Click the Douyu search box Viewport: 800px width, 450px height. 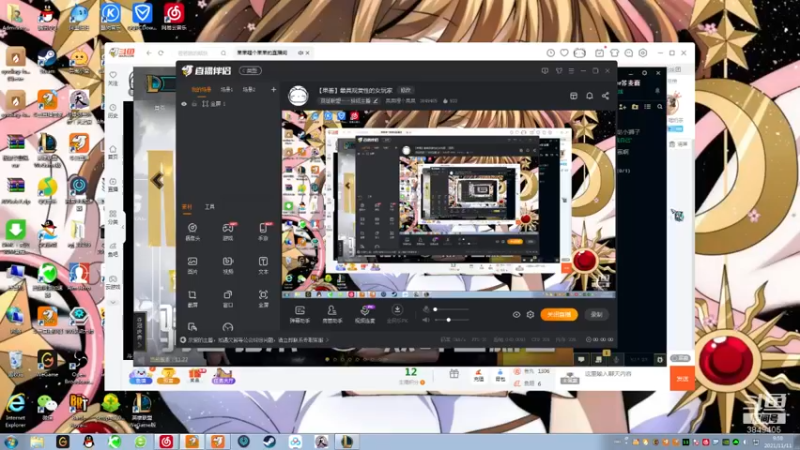point(201,53)
